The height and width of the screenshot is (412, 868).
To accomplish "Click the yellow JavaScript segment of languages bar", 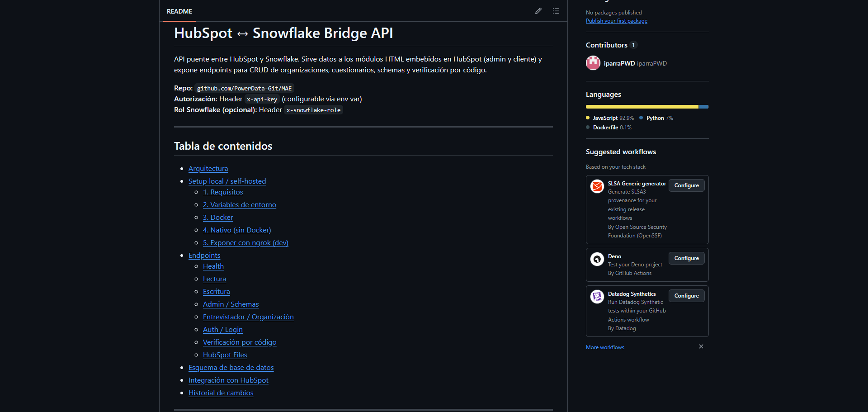I will (642, 107).
